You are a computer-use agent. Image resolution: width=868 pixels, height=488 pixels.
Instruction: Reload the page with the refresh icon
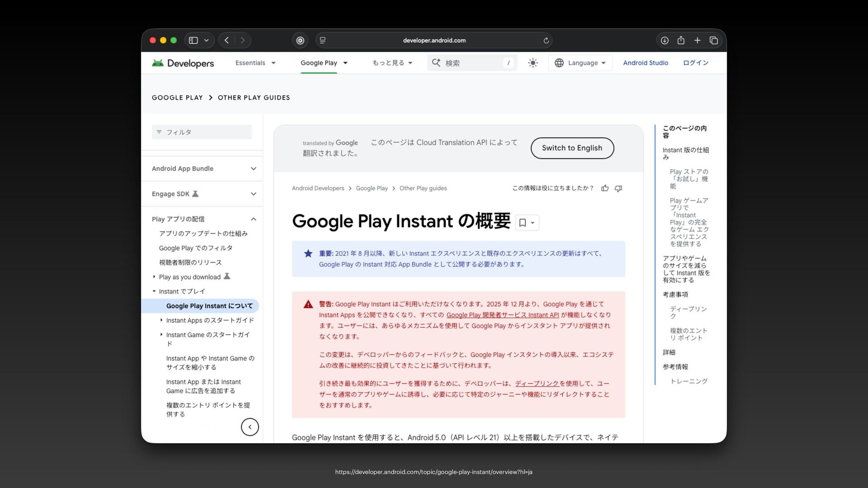tap(546, 40)
